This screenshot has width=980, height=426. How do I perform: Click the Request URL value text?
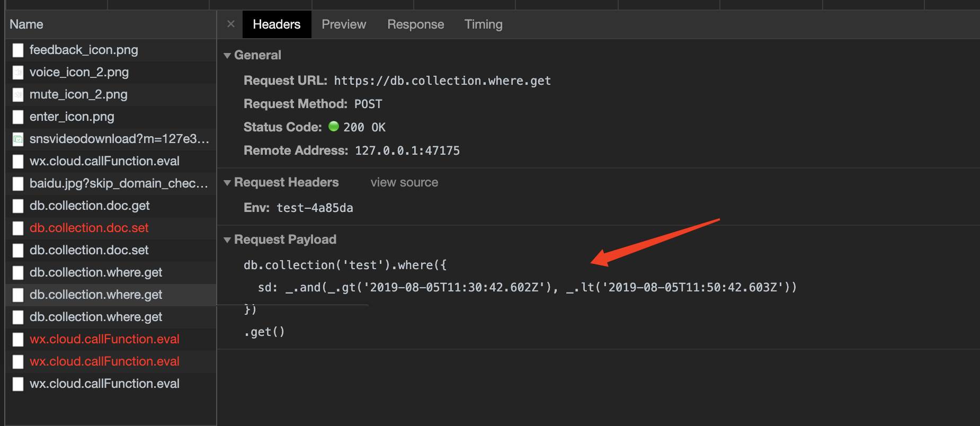(x=442, y=81)
